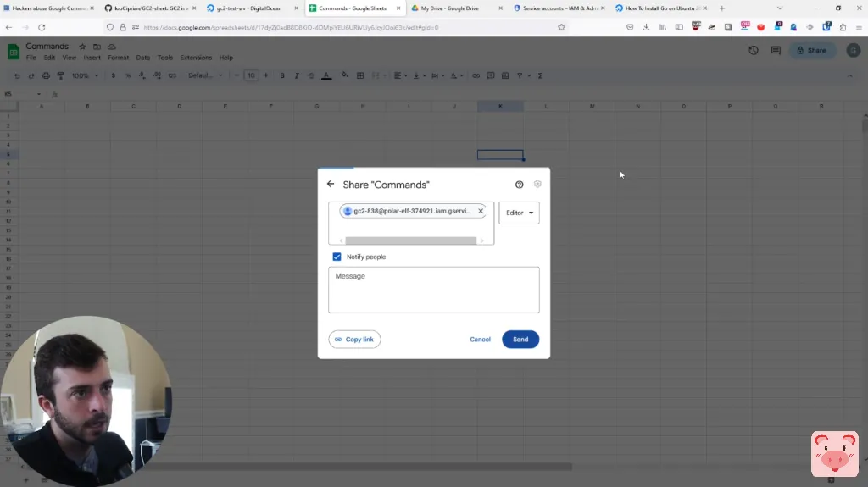The image size is (868, 487).
Task: Expand the 100% zoom dropdown
Action: (85, 75)
